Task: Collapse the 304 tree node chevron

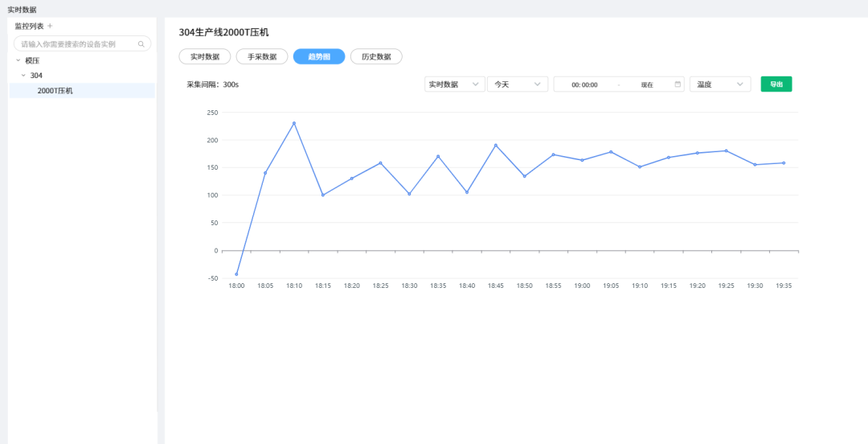Action: 23,76
